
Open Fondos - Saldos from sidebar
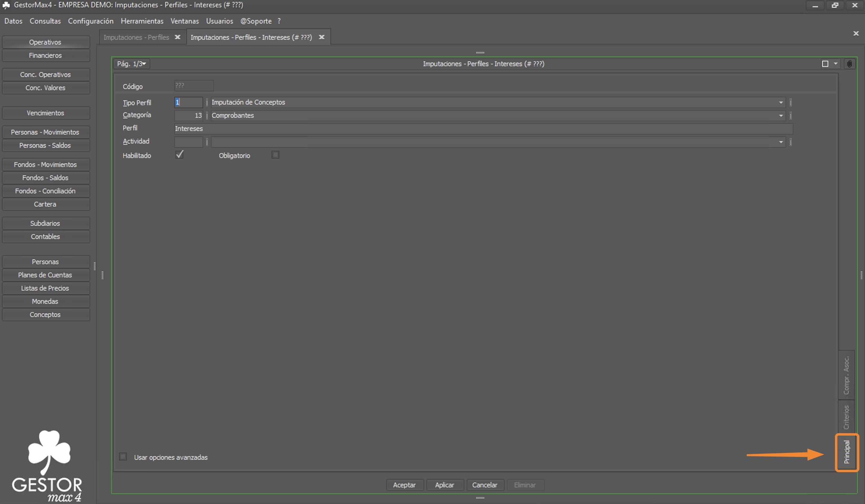pos(45,178)
